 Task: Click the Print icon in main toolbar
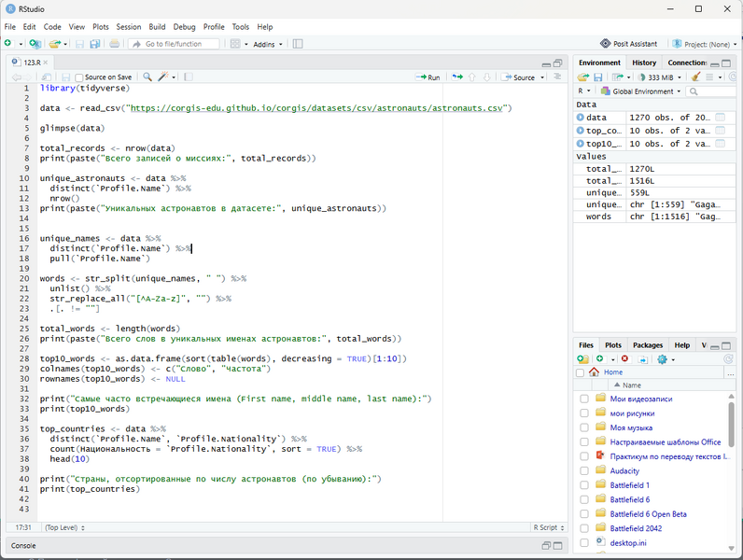click(x=114, y=44)
